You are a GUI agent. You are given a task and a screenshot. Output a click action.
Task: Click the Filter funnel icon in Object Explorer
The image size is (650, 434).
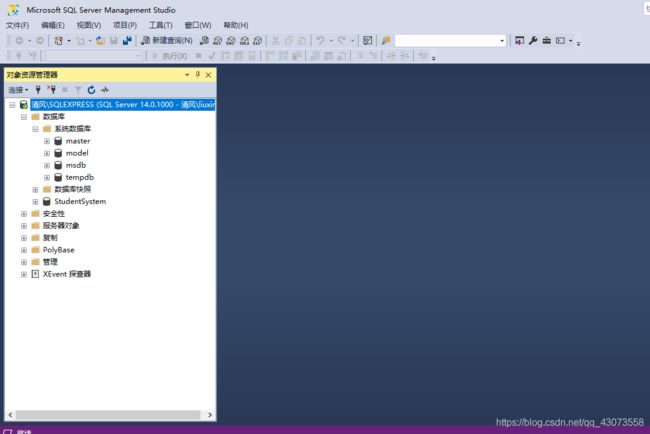(x=78, y=90)
